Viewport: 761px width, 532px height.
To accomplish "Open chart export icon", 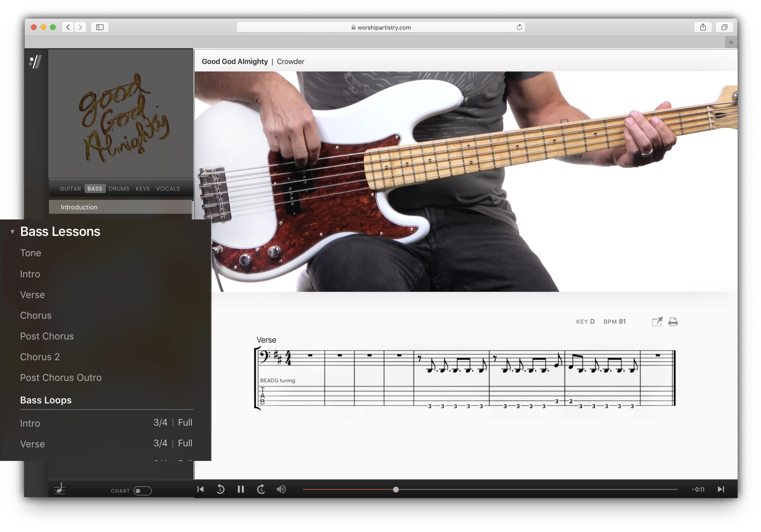I will pyautogui.click(x=657, y=322).
